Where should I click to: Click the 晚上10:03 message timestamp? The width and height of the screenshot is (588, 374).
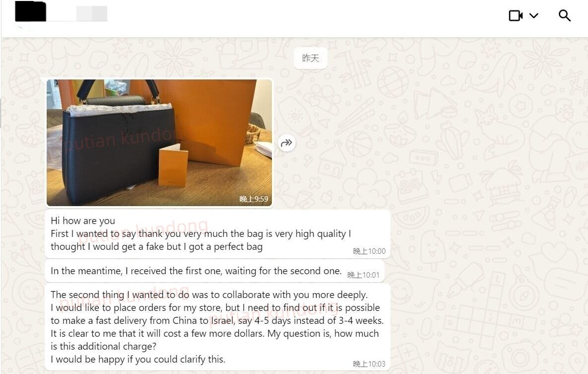click(x=369, y=364)
